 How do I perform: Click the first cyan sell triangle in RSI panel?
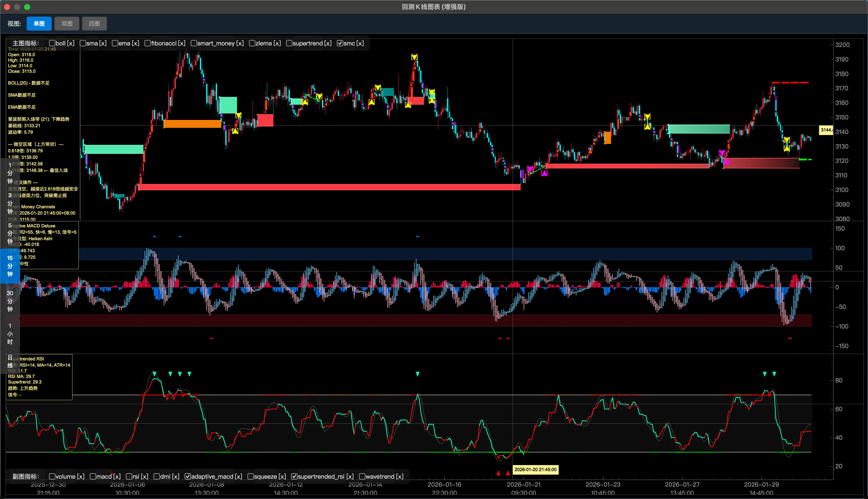coord(154,373)
